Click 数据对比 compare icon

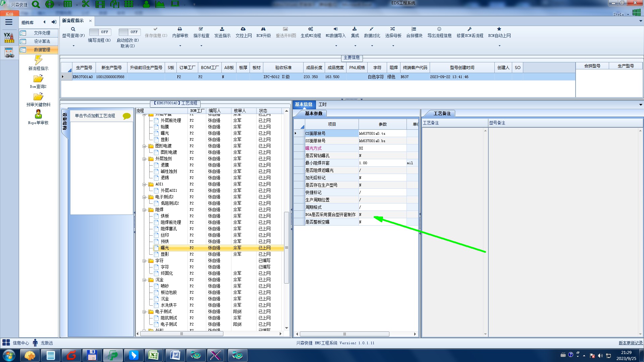[372, 29]
